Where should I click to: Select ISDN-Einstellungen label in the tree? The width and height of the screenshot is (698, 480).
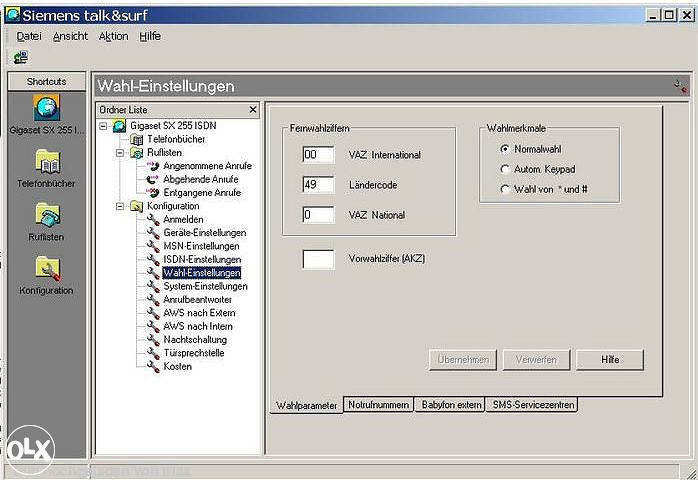(202, 260)
